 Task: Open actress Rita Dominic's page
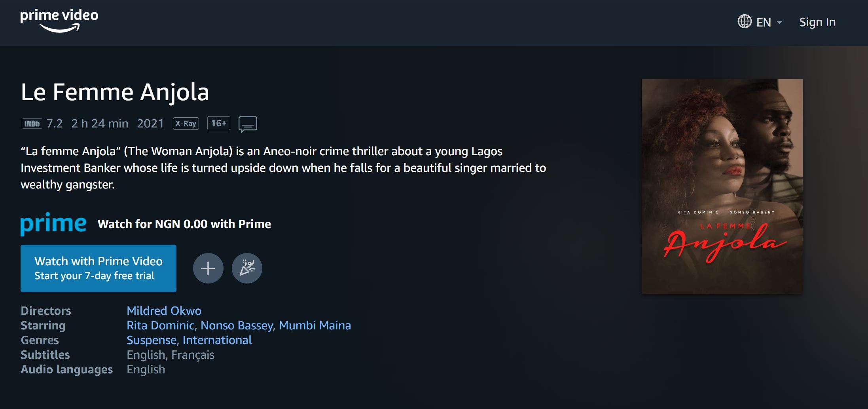[x=160, y=325]
